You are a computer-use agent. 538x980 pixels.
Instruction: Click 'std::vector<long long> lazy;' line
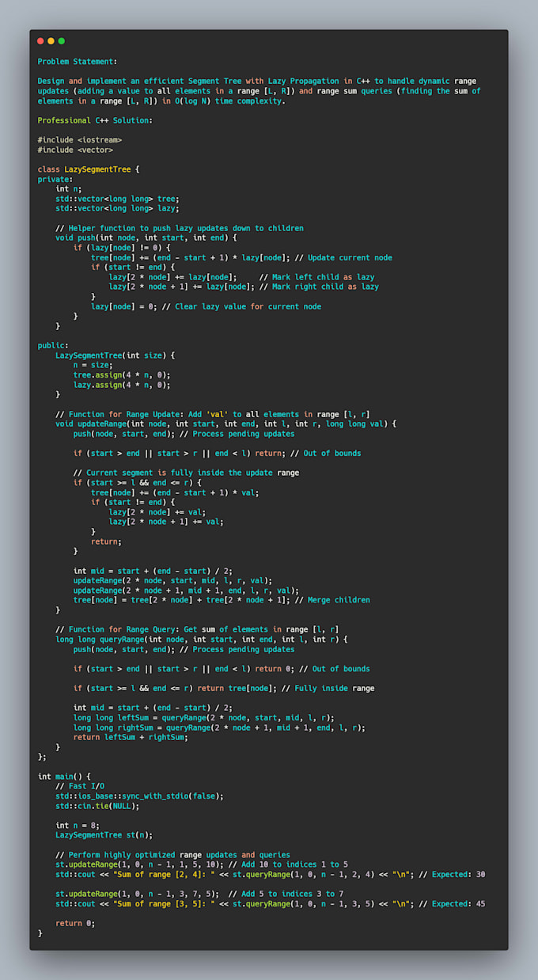point(117,208)
